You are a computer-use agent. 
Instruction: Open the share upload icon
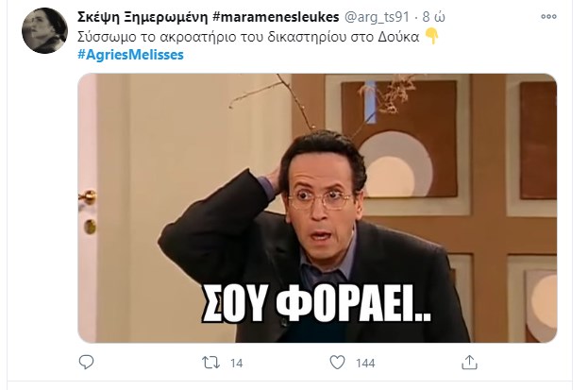pos(469,363)
